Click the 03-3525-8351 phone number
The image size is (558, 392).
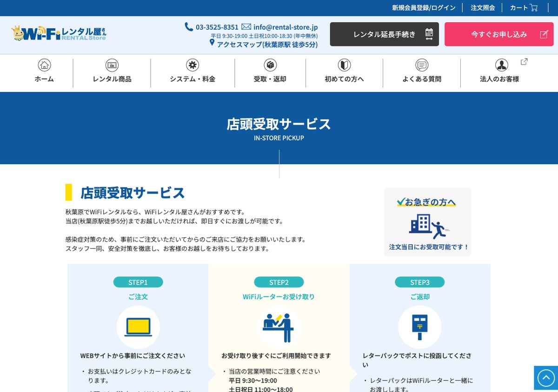[217, 27]
